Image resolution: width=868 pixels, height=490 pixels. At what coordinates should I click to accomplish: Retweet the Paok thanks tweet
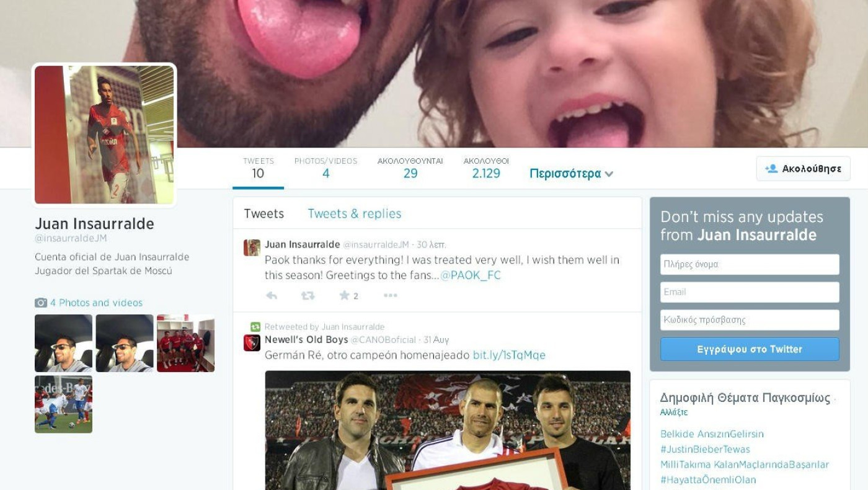308,296
